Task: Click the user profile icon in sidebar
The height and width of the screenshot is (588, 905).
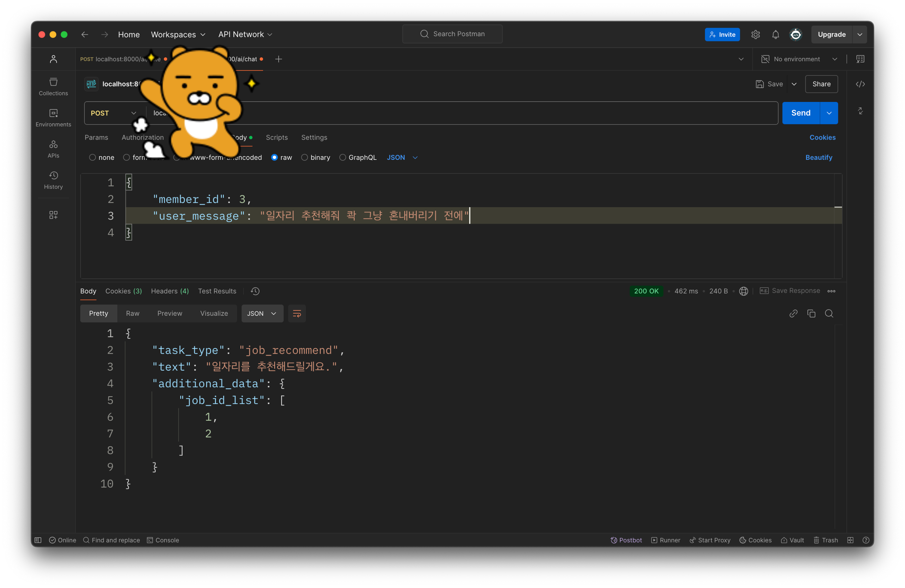Action: (53, 59)
